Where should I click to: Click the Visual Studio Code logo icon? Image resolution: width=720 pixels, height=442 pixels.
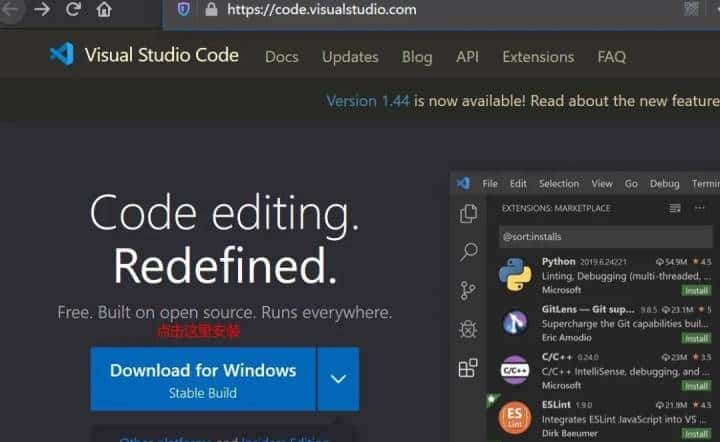coord(62,55)
